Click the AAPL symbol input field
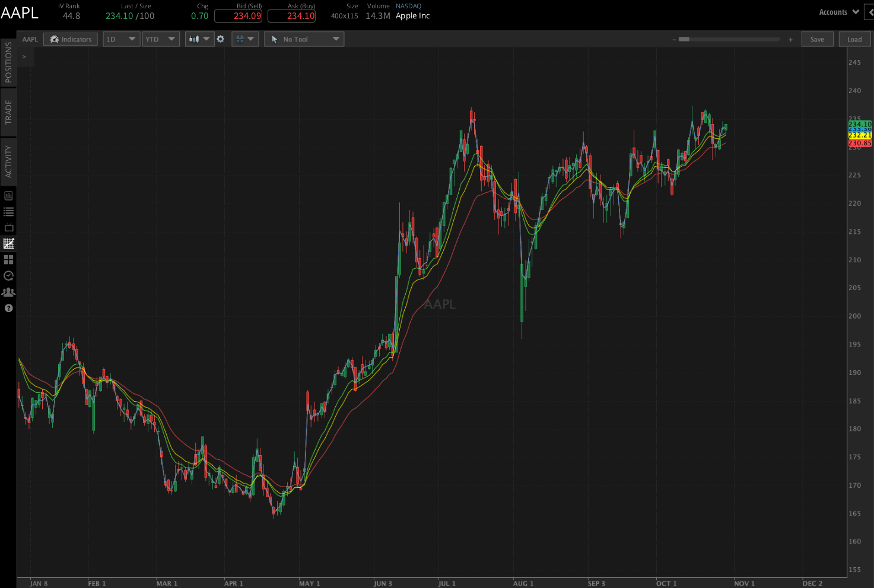This screenshot has height=588, width=874. tap(29, 39)
